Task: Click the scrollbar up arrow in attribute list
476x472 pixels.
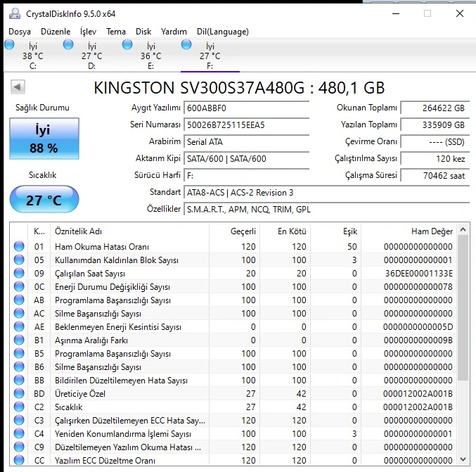Action: tap(463, 229)
